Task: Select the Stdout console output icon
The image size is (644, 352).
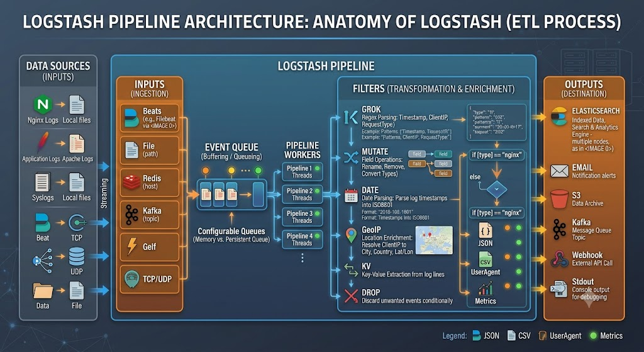Action: (558, 288)
